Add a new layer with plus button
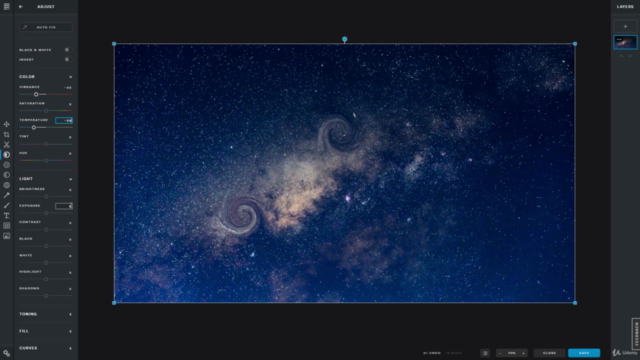The width and height of the screenshot is (640, 360). [625, 27]
